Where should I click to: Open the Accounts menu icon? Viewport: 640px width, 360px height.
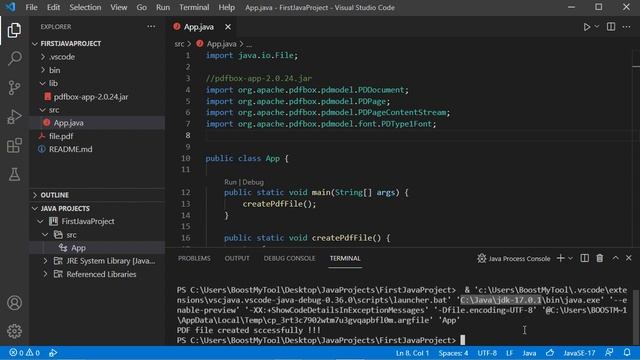click(x=14, y=303)
